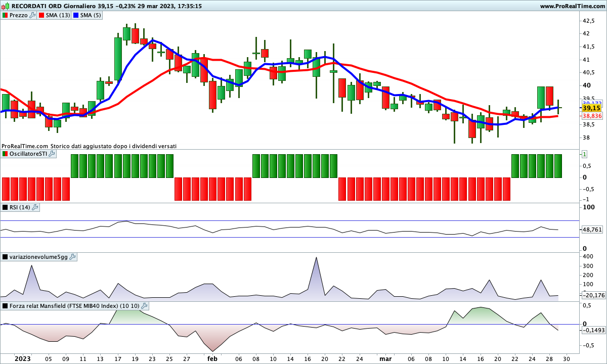
Task: Click the mar month label on time axis
Action: coord(385,359)
